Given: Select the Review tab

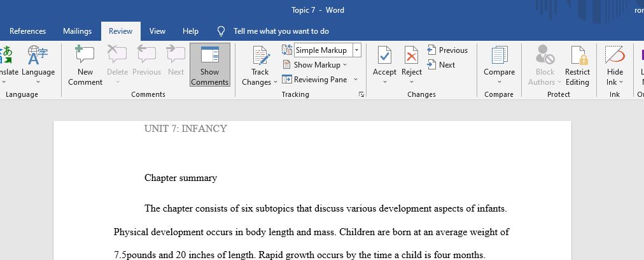Looking at the screenshot, I should click(121, 31).
